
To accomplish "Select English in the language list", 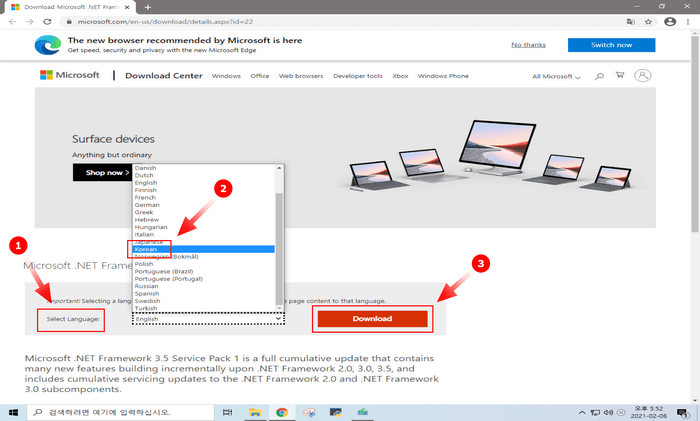I will pos(146,183).
